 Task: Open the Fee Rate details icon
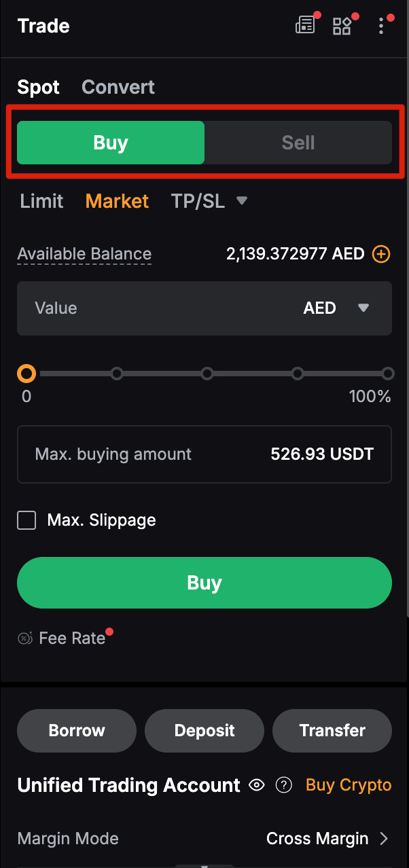(24, 638)
